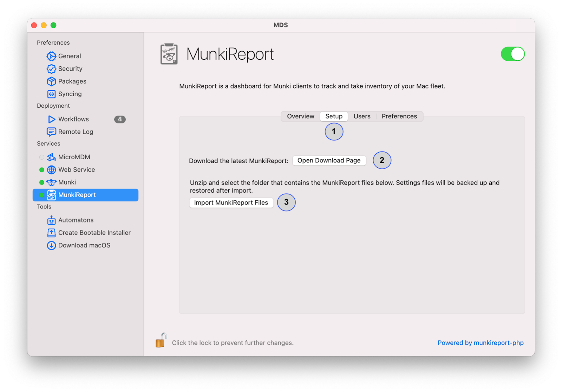
Task: Open the Remote Log chat icon
Action: pyautogui.click(x=51, y=132)
